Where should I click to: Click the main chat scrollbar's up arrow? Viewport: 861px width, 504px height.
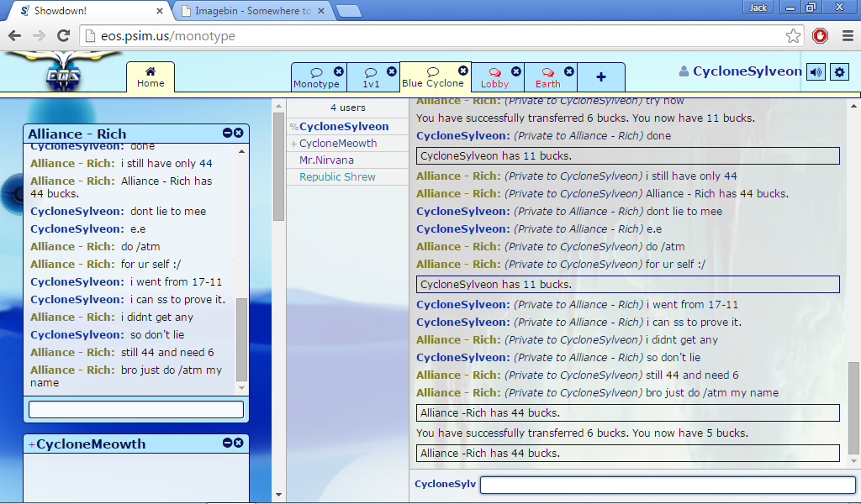pyautogui.click(x=853, y=107)
